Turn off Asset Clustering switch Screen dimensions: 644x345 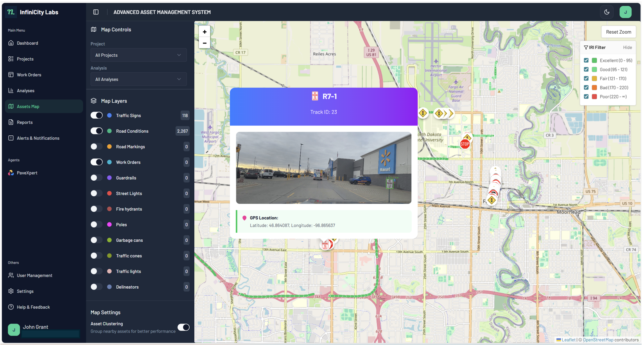tap(183, 327)
